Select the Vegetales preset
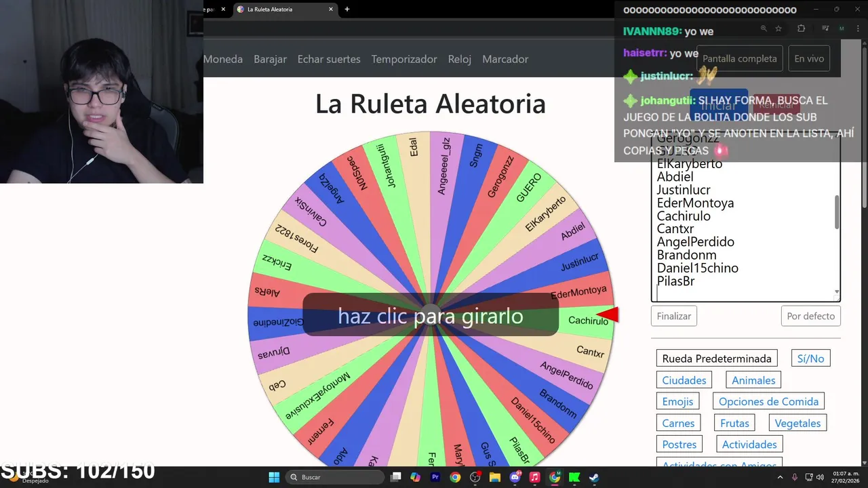 [797, 423]
